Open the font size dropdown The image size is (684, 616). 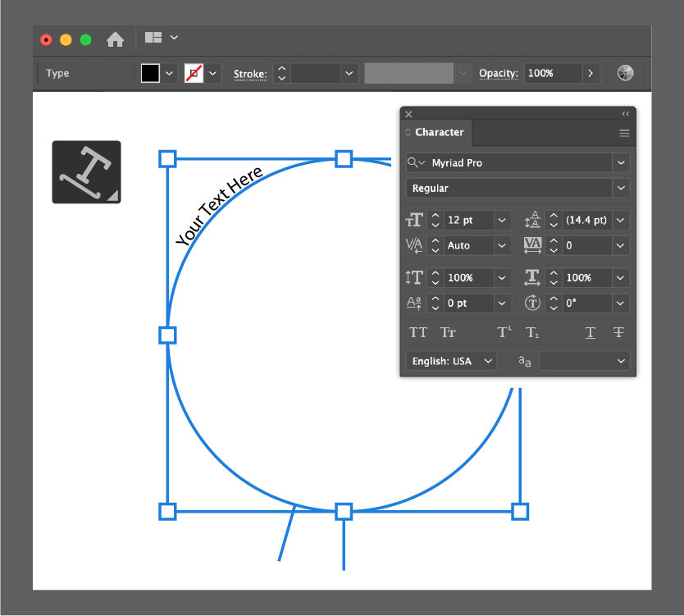coord(502,220)
